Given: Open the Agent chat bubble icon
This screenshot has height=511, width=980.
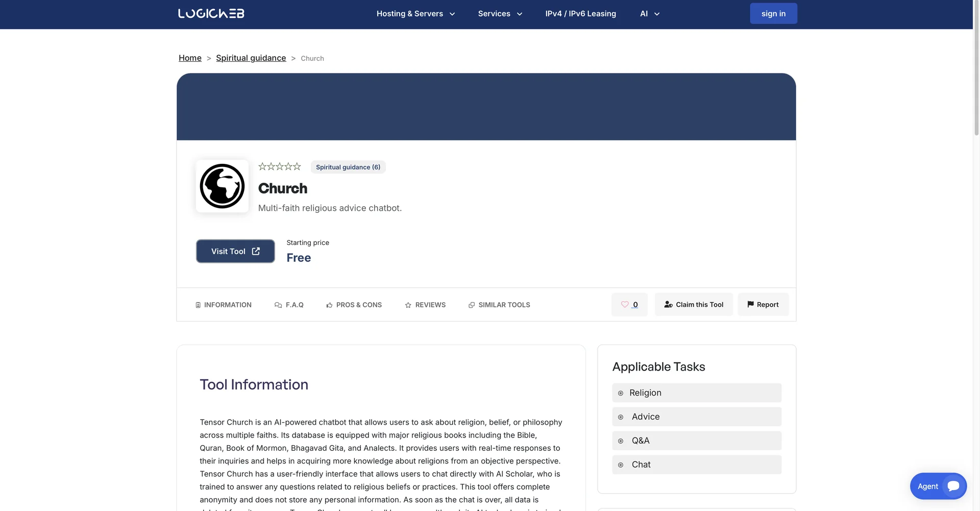Looking at the screenshot, I should click(953, 486).
